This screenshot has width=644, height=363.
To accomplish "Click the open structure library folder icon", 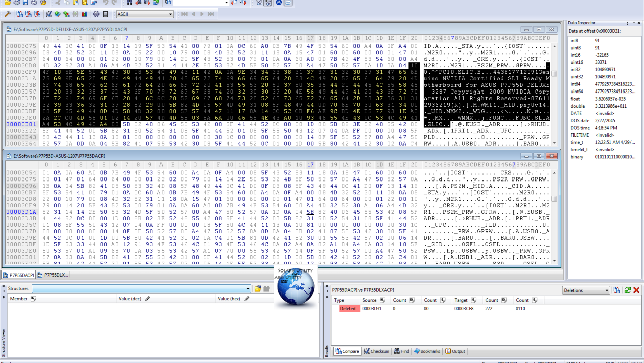I will point(257,289).
